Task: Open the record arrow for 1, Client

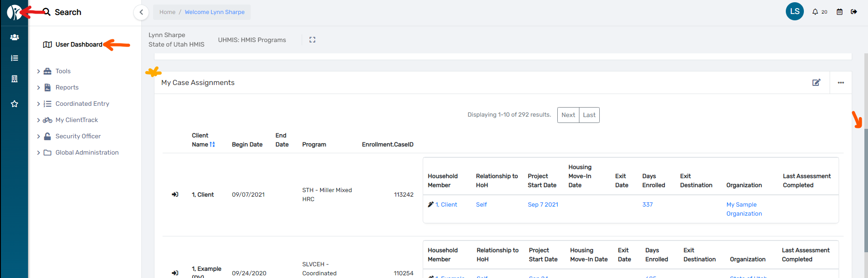Action: click(x=175, y=194)
